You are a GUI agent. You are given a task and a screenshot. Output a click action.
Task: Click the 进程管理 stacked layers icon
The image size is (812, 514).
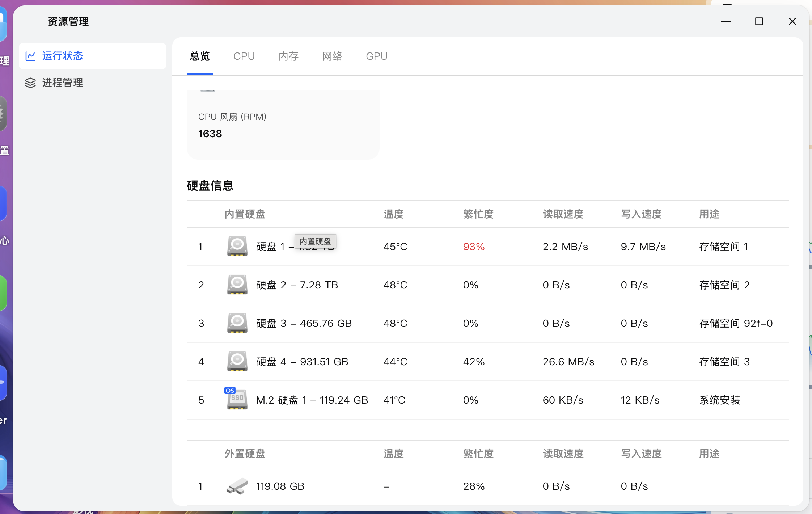(31, 83)
